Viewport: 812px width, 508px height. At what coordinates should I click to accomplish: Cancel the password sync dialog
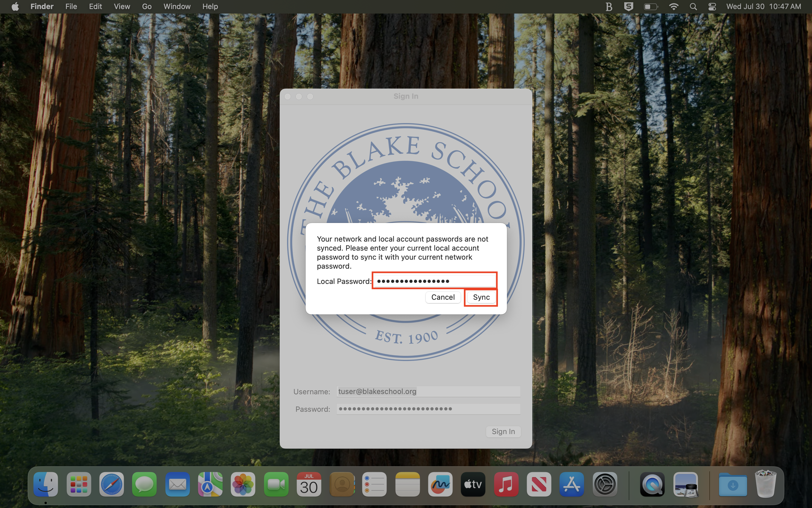[x=443, y=297]
